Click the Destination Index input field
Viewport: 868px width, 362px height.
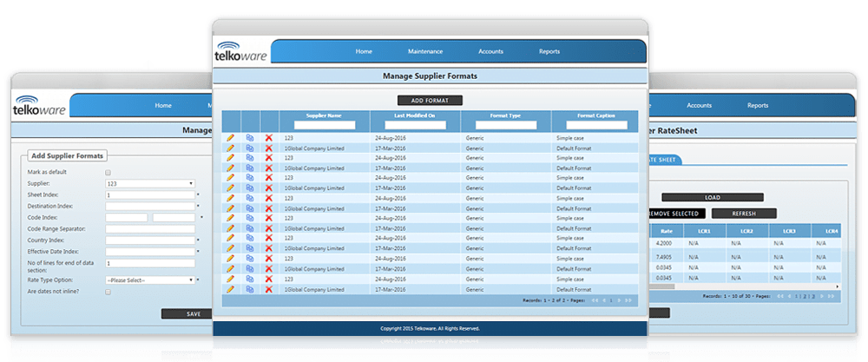150,207
